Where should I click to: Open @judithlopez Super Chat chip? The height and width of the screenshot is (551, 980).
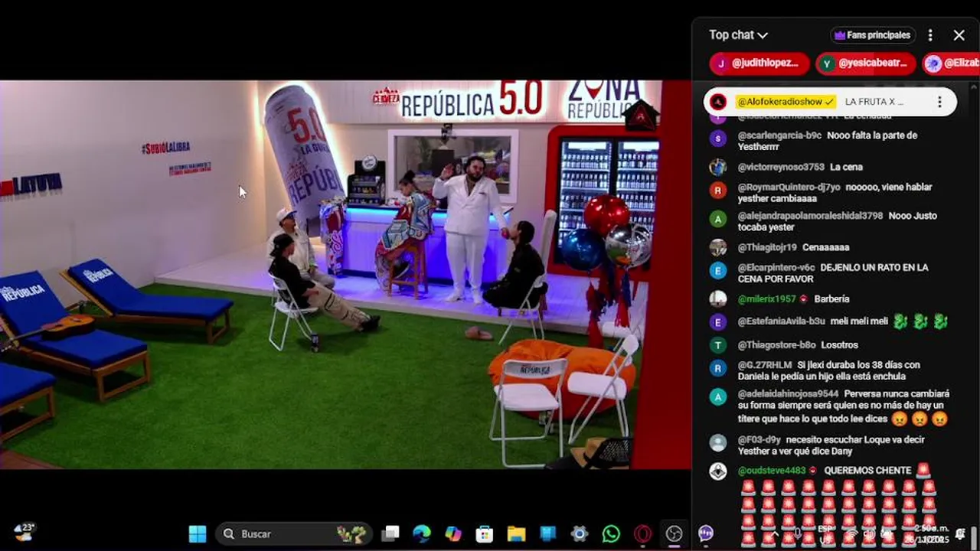[759, 64]
